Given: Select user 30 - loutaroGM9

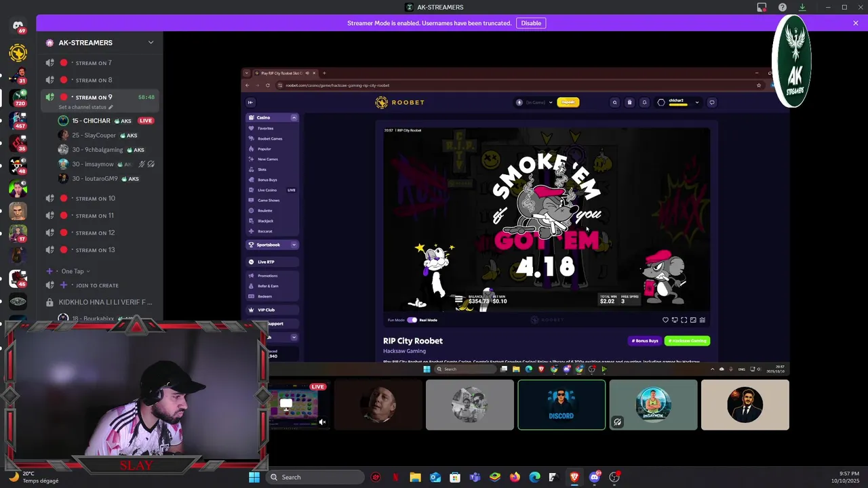Looking at the screenshot, I should [106, 178].
